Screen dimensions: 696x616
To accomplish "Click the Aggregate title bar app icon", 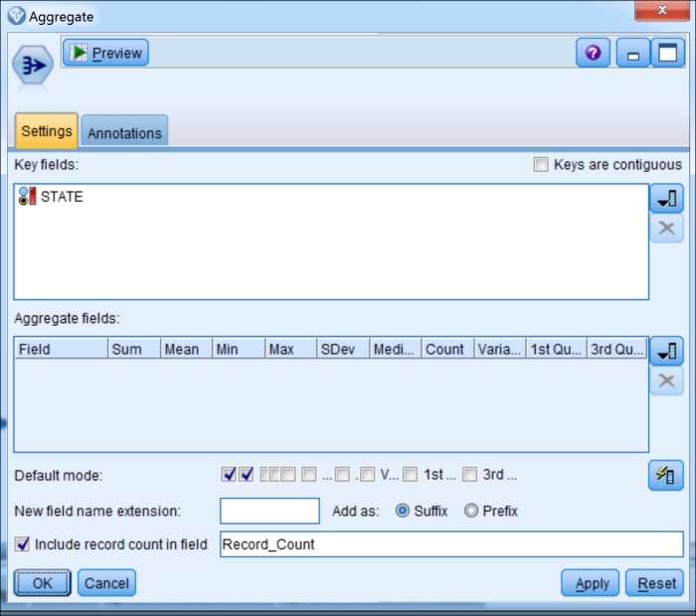I will (17, 16).
